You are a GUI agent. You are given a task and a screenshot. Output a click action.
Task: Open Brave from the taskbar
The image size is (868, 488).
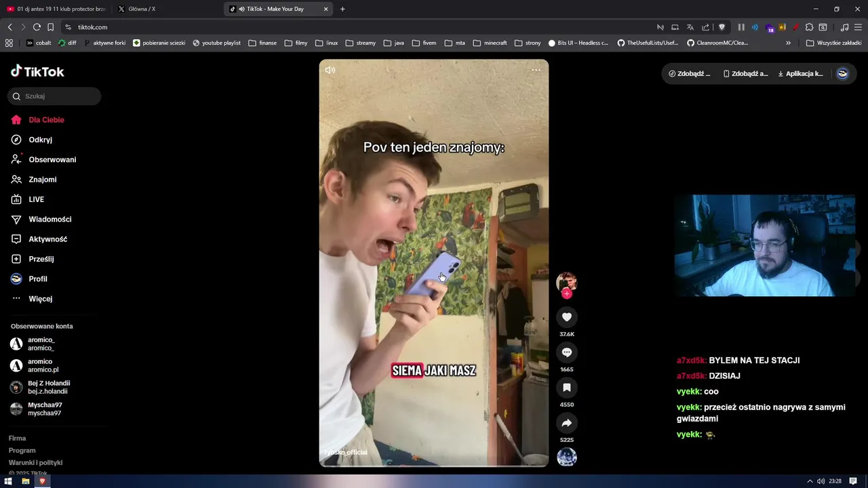[x=42, y=481]
